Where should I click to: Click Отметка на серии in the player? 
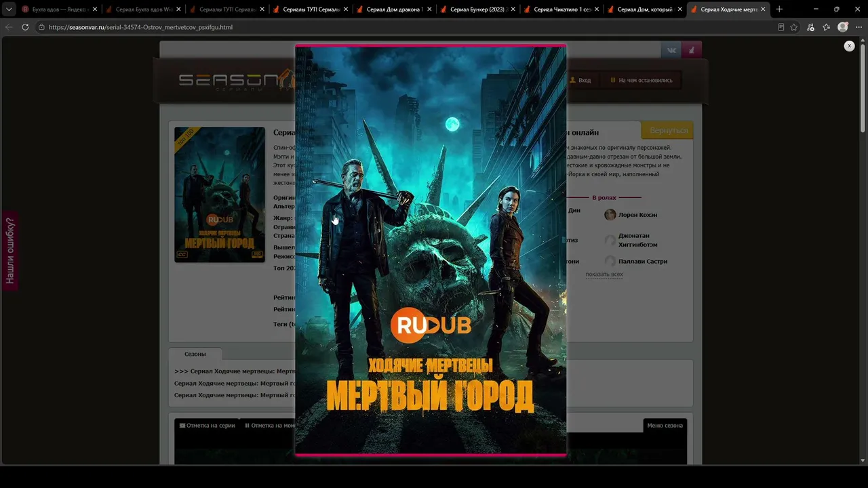(208, 426)
